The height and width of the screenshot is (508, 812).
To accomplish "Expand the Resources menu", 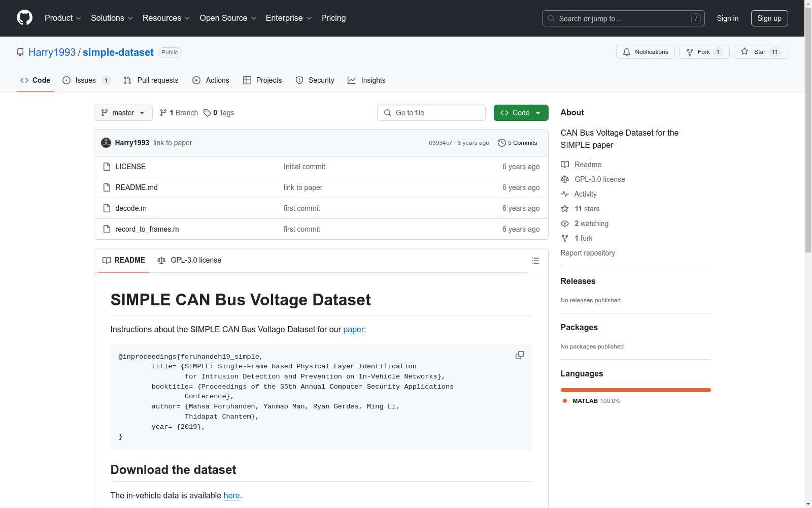I will (166, 18).
